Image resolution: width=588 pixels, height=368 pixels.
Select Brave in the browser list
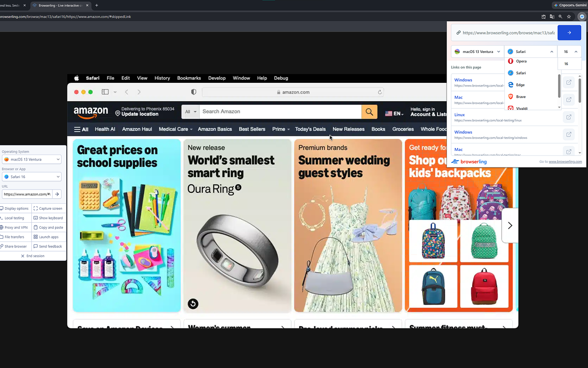tap(531, 97)
